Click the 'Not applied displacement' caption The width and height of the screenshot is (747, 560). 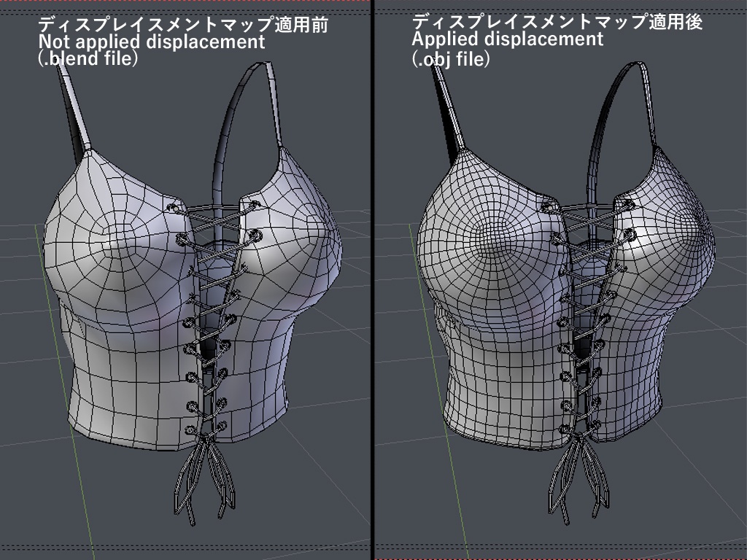pyautogui.click(x=152, y=42)
